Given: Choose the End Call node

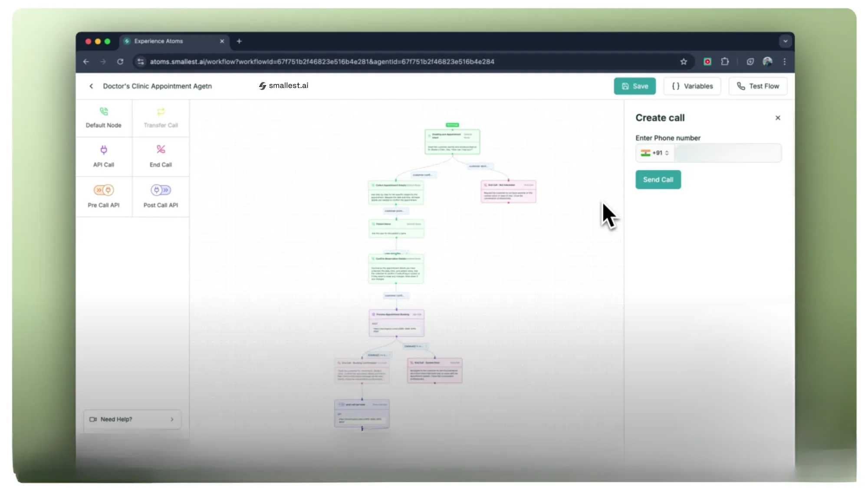Looking at the screenshot, I should click(161, 156).
